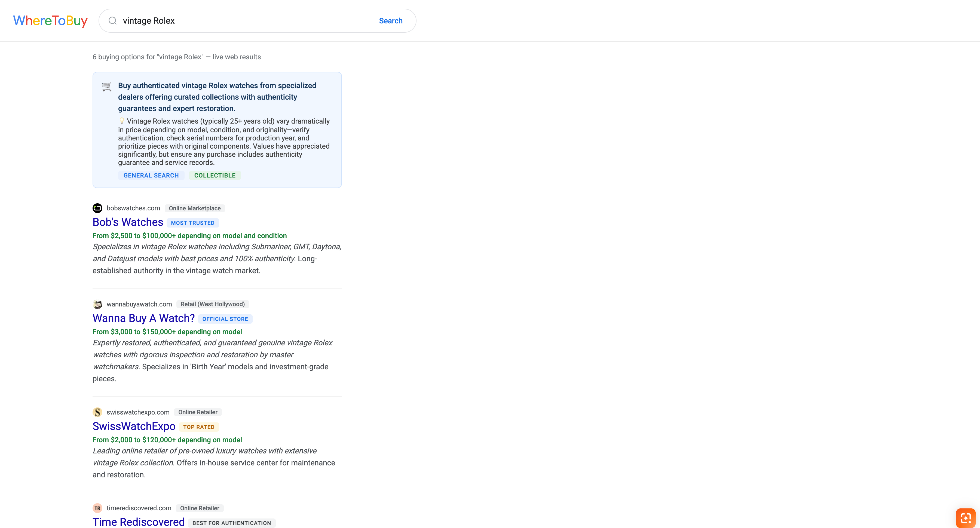
Task: Click the MOST TRUSTED badge
Action: [x=192, y=223]
